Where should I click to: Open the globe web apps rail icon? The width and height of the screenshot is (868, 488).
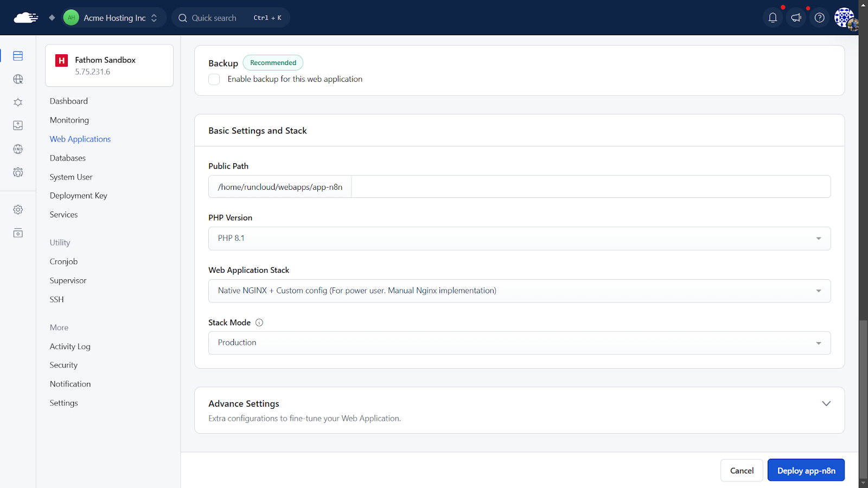pyautogui.click(x=18, y=79)
